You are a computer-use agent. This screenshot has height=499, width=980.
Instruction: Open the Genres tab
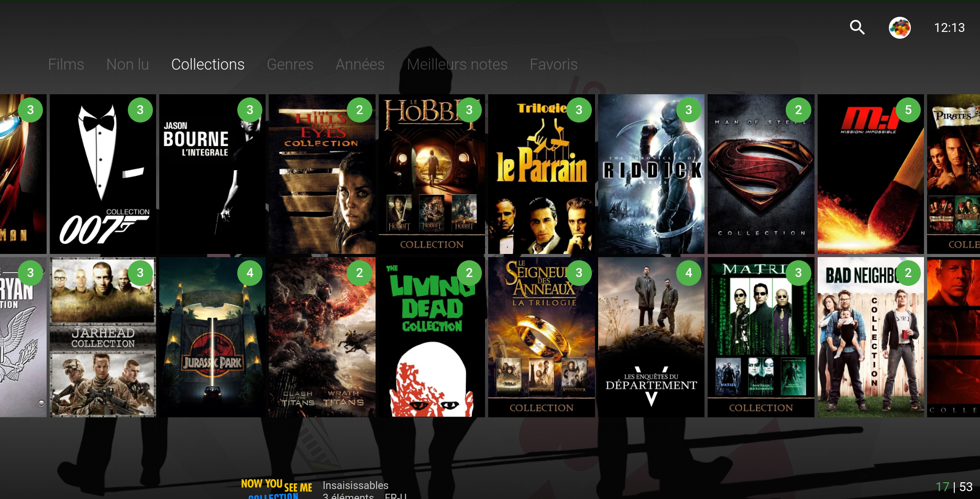pyautogui.click(x=290, y=64)
